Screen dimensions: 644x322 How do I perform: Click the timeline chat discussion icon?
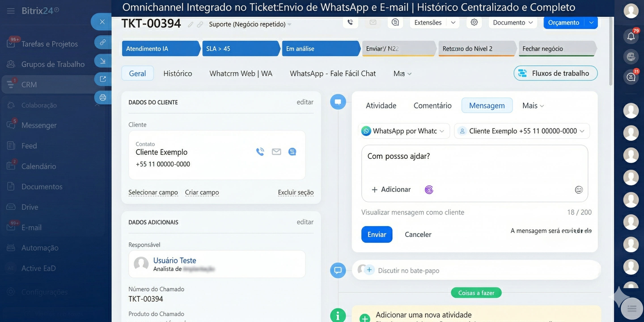click(x=338, y=270)
